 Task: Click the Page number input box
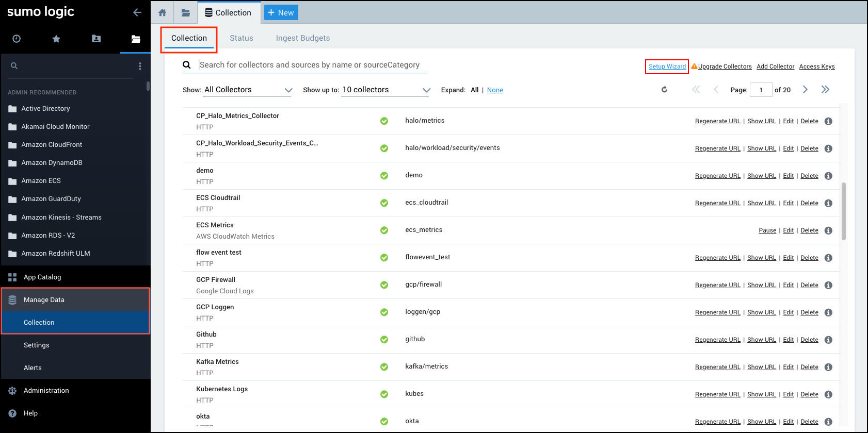click(761, 90)
